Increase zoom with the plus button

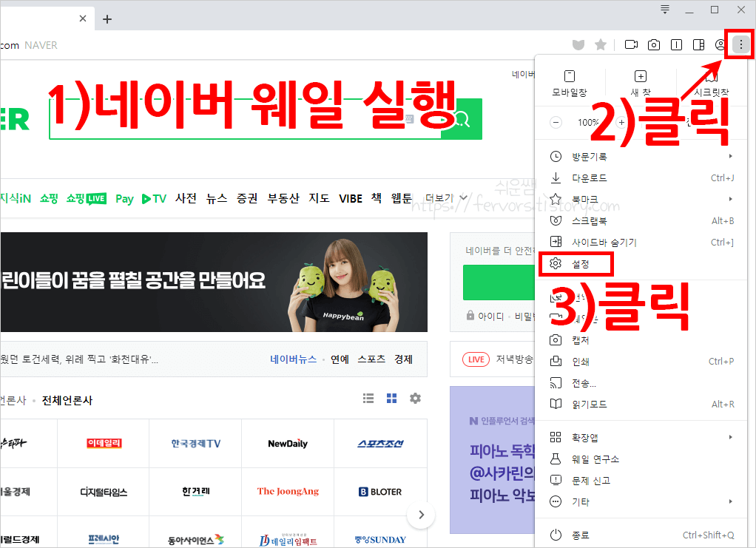tap(621, 123)
